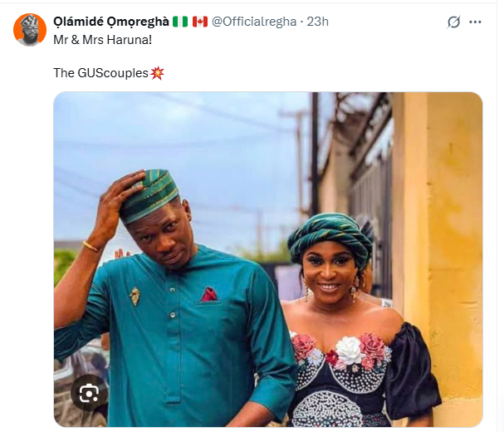Visit the @Officialregha handle link
The width and height of the screenshot is (504, 432).
(x=254, y=22)
